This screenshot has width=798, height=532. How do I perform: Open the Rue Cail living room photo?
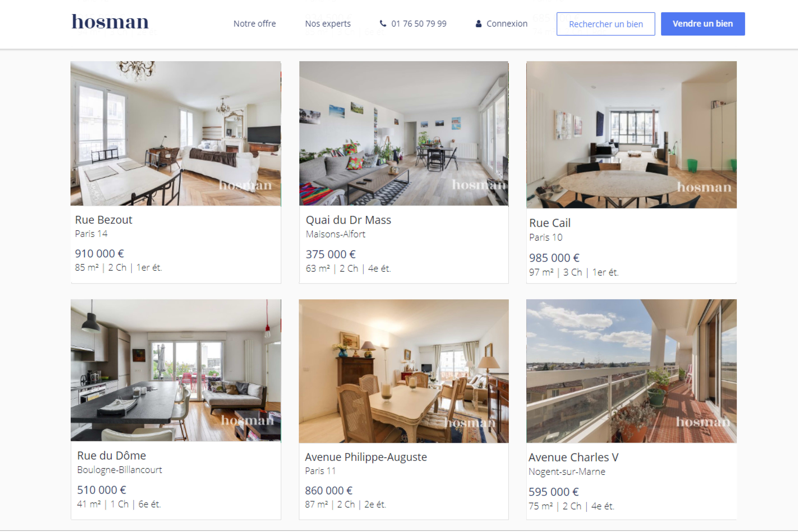click(x=631, y=135)
